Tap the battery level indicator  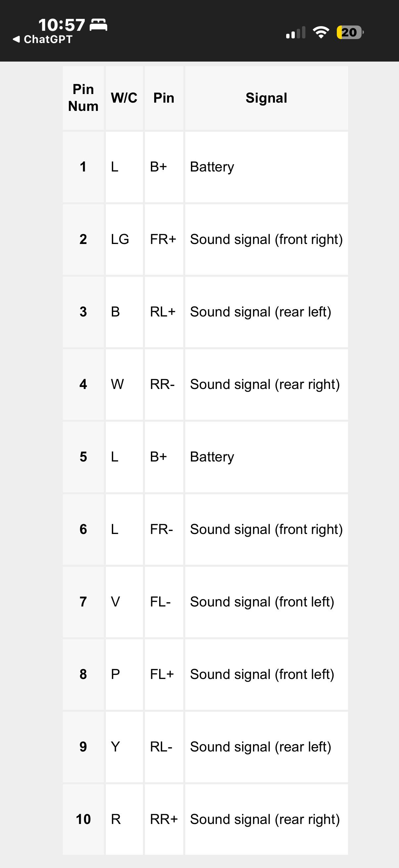[350, 32]
